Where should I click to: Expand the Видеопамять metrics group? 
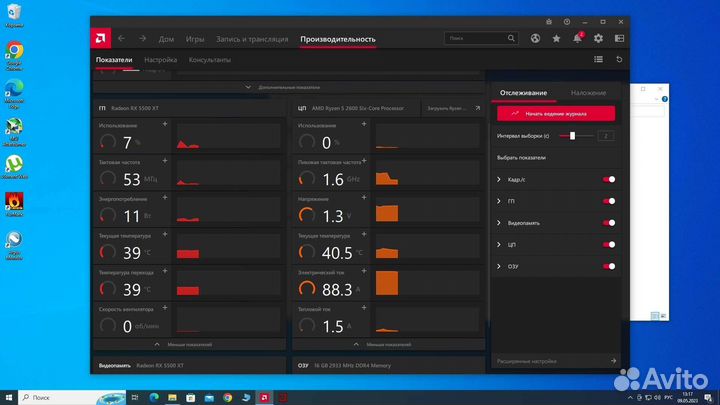(x=499, y=223)
